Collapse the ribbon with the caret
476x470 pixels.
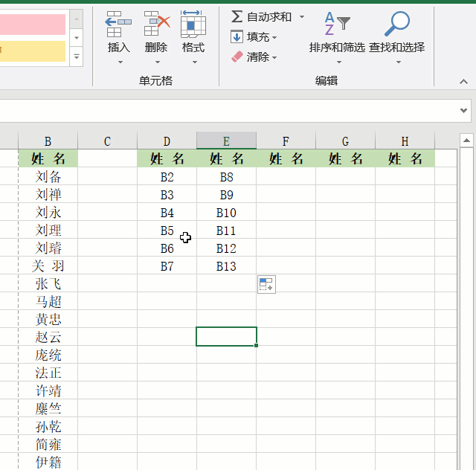tap(463, 81)
